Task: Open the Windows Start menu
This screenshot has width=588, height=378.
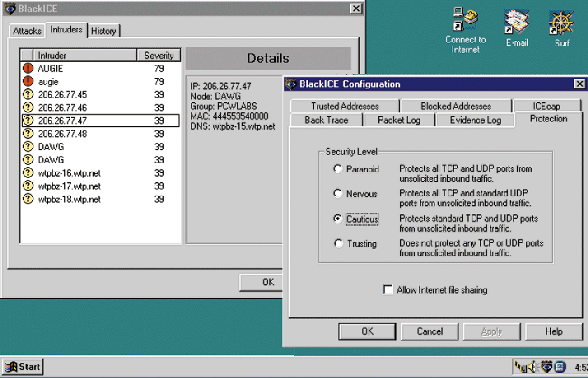Action: click(x=22, y=366)
